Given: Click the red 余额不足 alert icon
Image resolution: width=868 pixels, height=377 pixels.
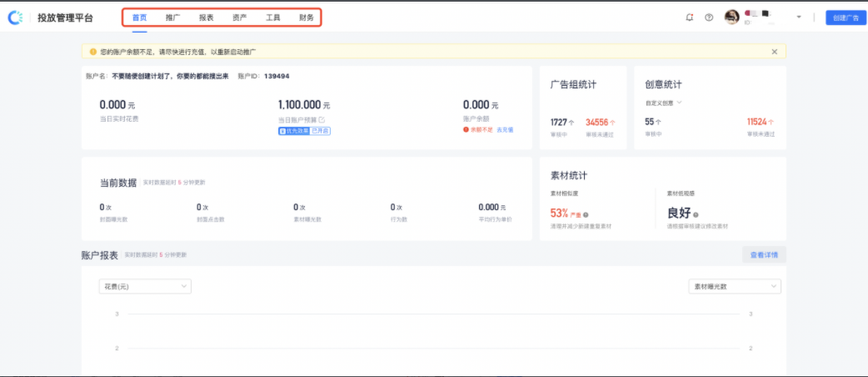Looking at the screenshot, I should [x=466, y=130].
